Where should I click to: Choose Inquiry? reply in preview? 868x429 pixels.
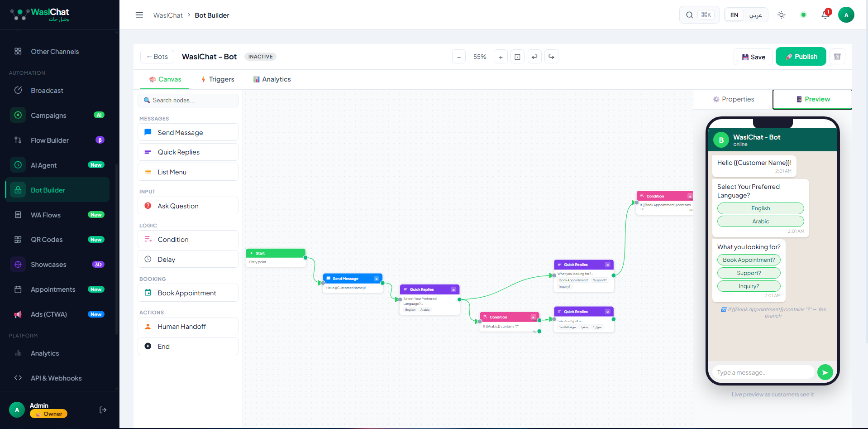(x=749, y=286)
